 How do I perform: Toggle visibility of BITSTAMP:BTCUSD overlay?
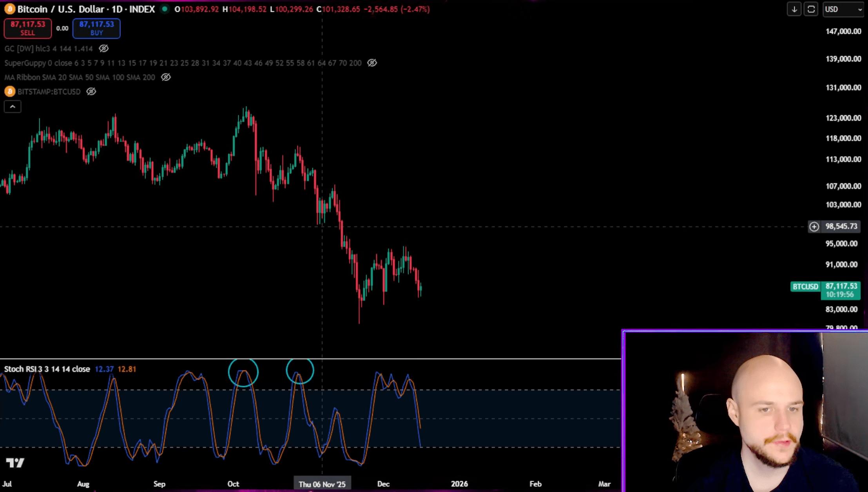pos(91,91)
